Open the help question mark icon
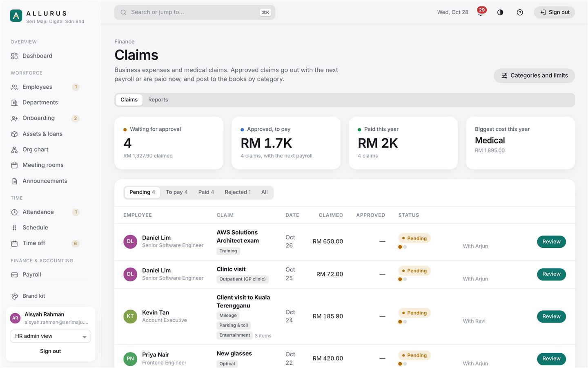 [x=520, y=12]
